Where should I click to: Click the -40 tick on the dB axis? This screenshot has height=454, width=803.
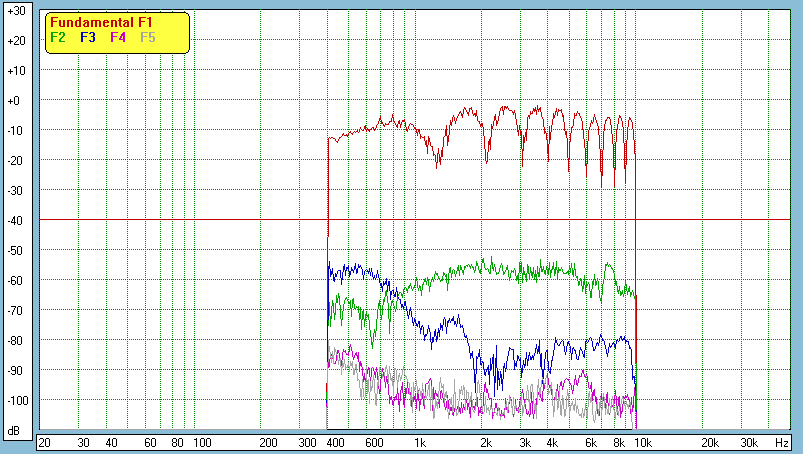point(15,221)
